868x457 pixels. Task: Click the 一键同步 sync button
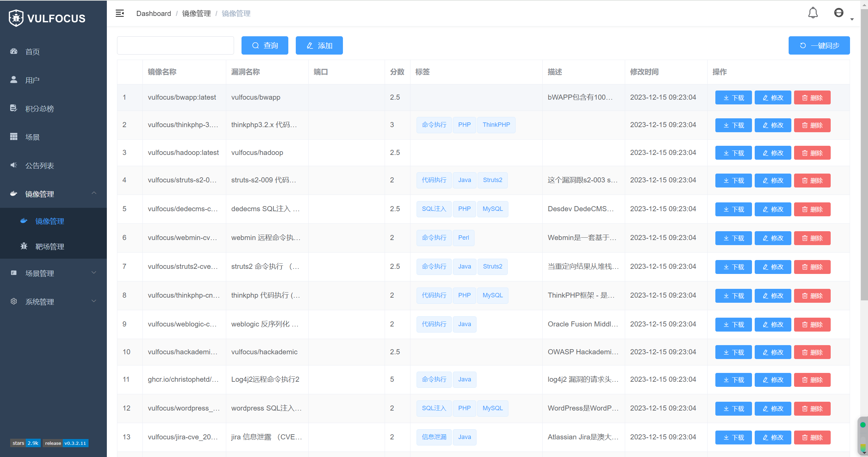pos(819,45)
